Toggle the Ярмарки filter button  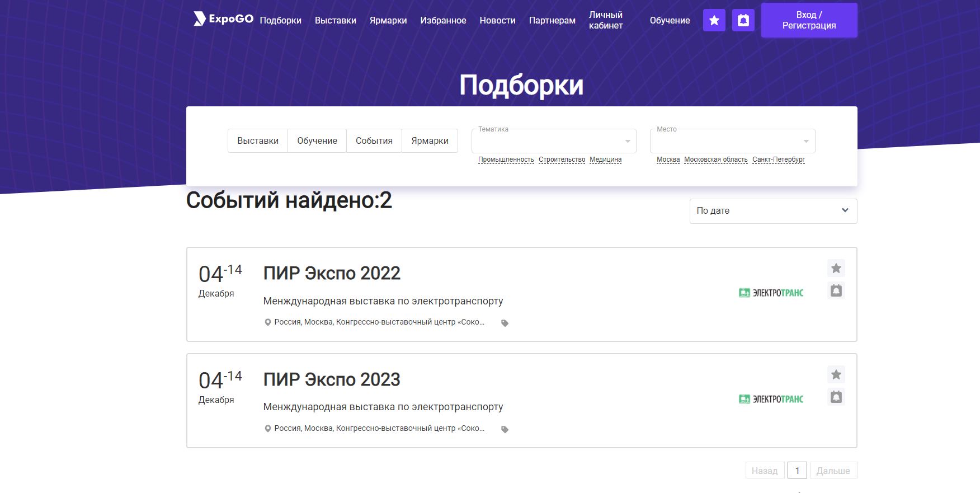click(x=430, y=141)
